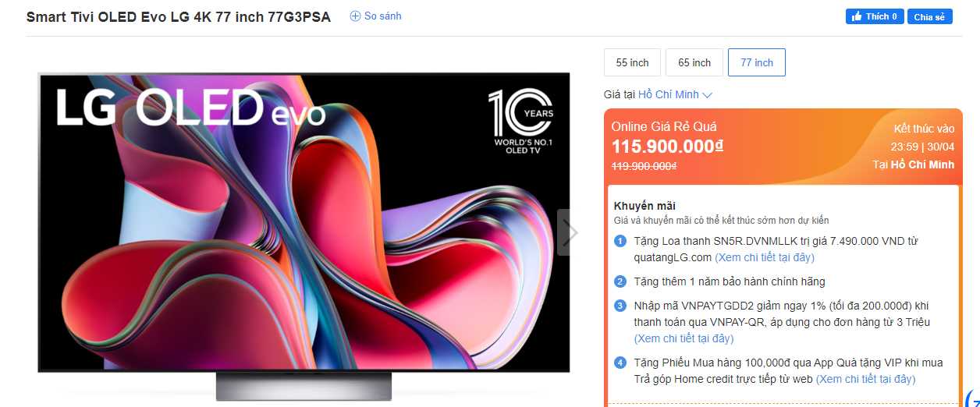Click the promotion number 1 badge
Viewport: 980px width, 407px height.
[x=620, y=241]
